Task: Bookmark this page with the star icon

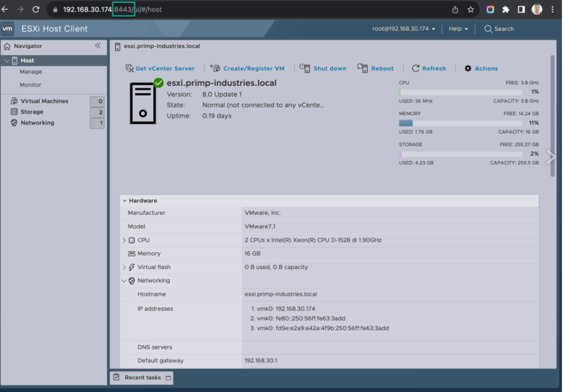Action: 470,10
